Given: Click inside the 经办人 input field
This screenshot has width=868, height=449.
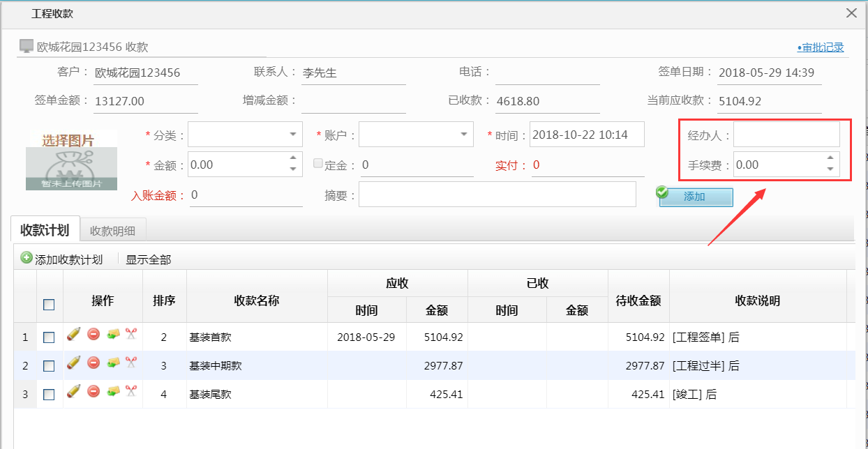Looking at the screenshot, I should pos(786,134).
